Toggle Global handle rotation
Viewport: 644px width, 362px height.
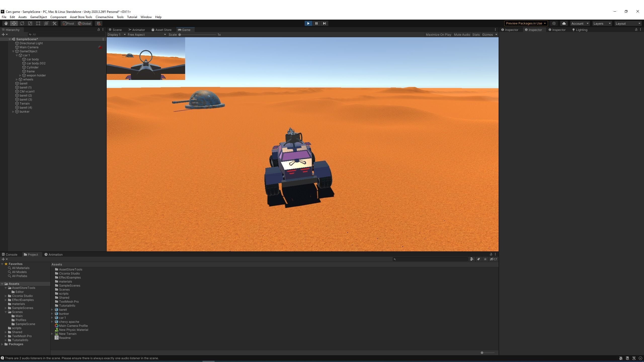[x=85, y=23]
